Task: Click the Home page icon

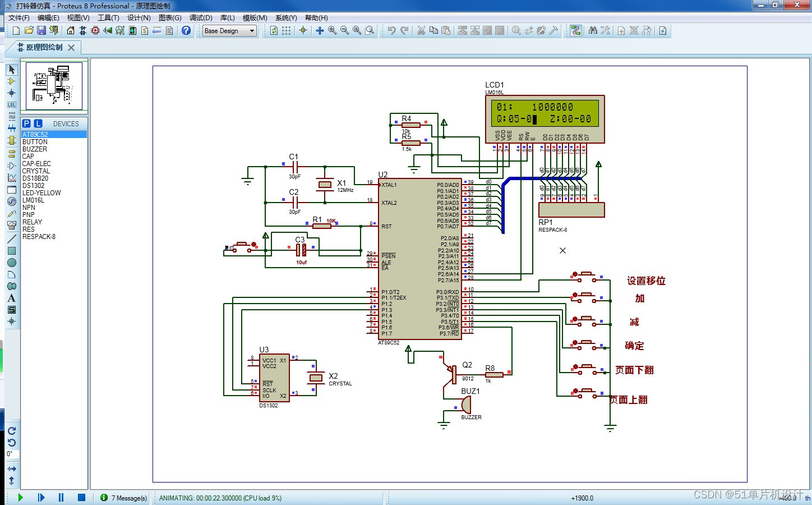Action: point(71,30)
